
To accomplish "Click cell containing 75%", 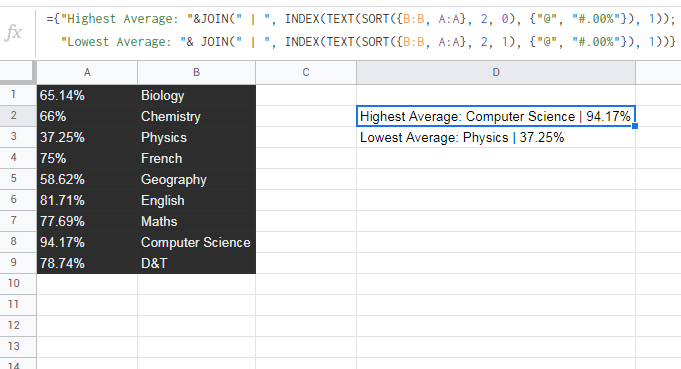I will [87, 158].
